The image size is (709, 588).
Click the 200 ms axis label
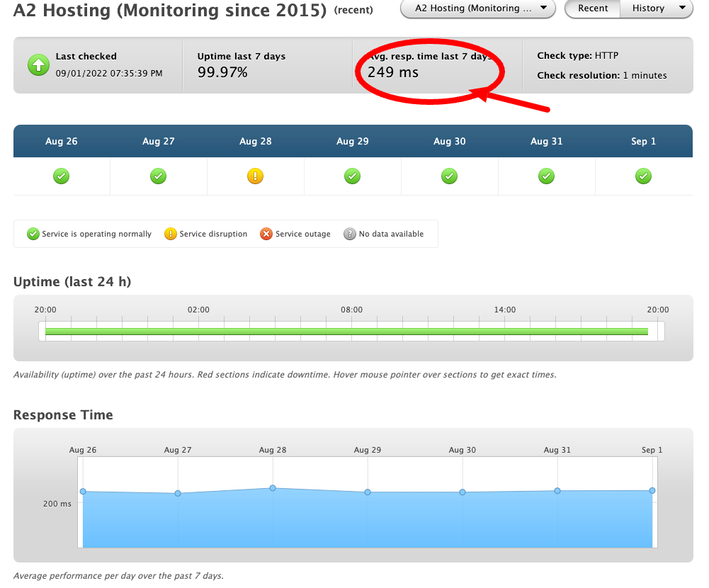click(57, 504)
